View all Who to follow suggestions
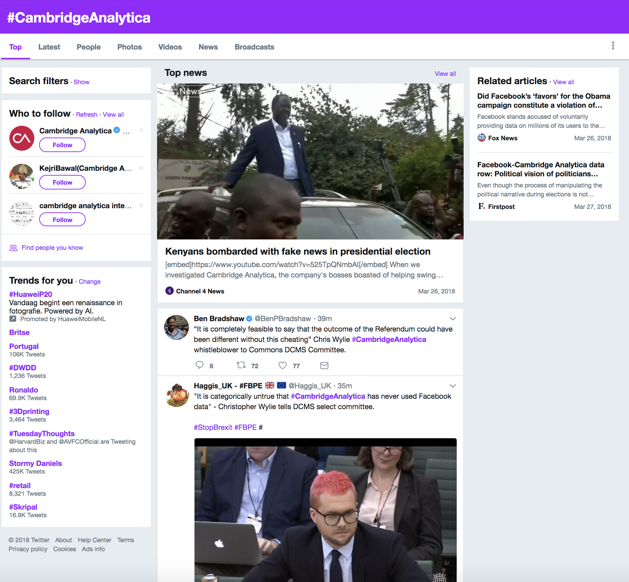629x582 pixels. click(113, 115)
